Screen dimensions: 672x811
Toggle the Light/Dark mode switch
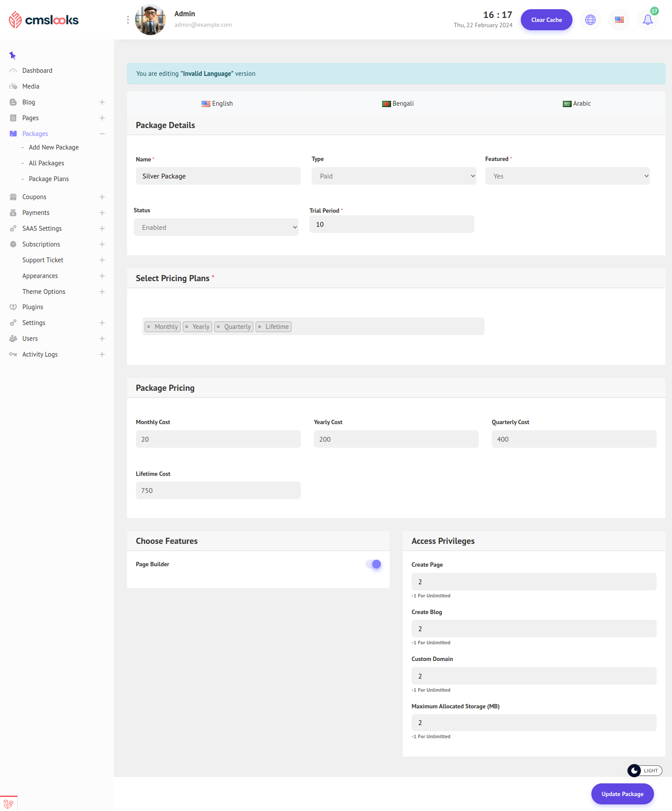644,771
